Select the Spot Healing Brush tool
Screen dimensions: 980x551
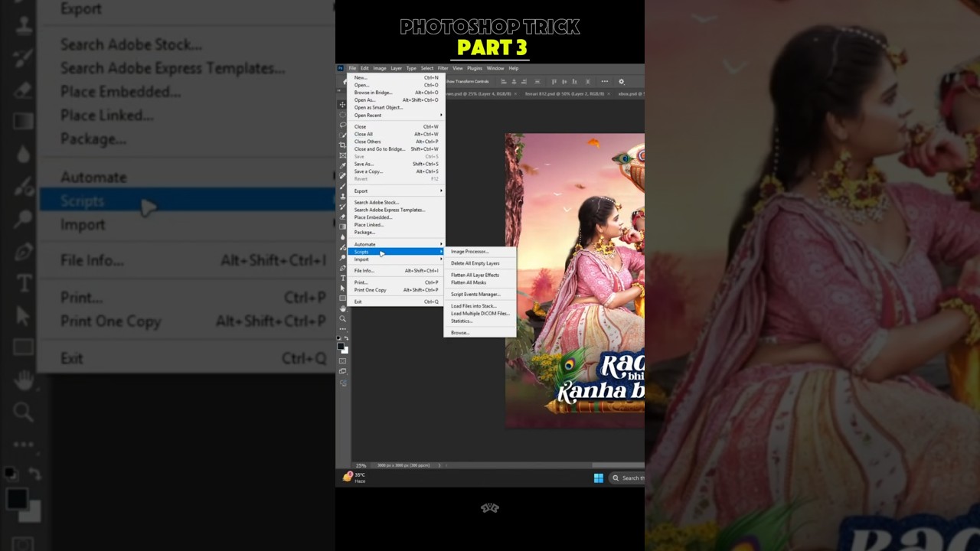(342, 176)
